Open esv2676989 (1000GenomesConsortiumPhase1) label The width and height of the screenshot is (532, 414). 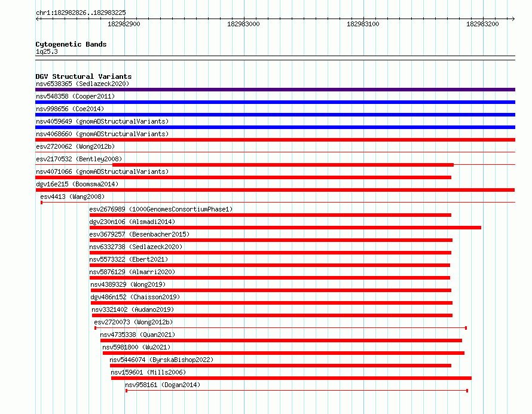coord(161,209)
